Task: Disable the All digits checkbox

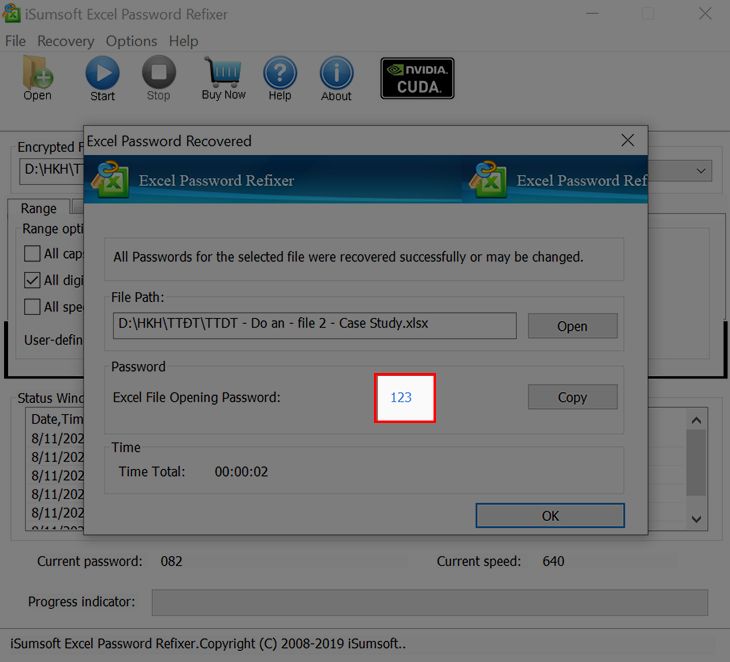Action: click(33, 281)
